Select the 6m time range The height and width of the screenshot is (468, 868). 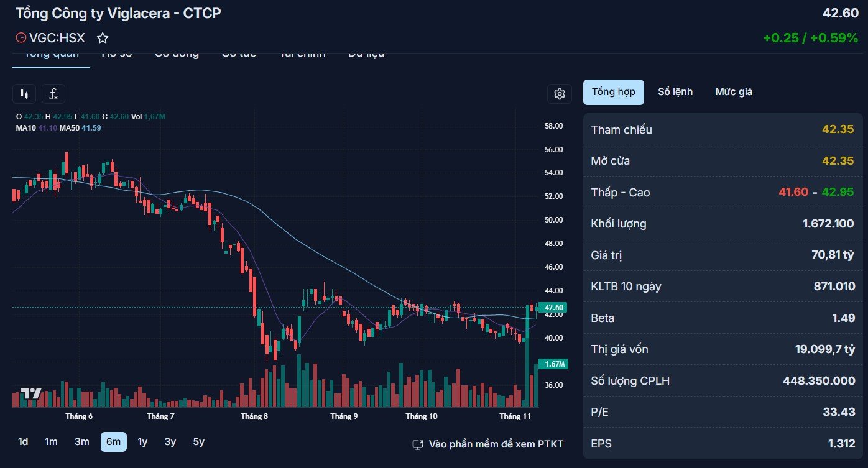(114, 442)
